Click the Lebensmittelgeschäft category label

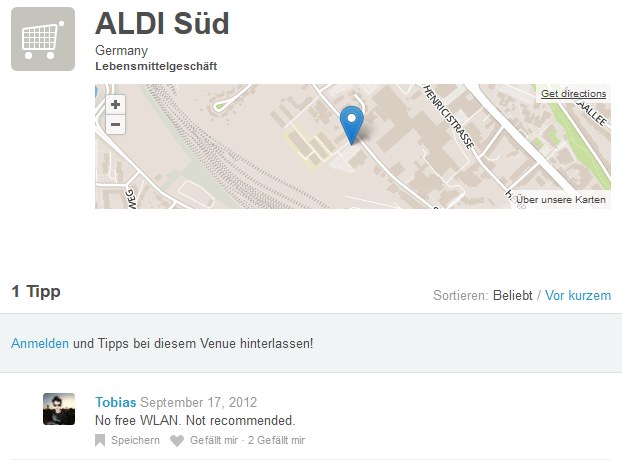156,66
